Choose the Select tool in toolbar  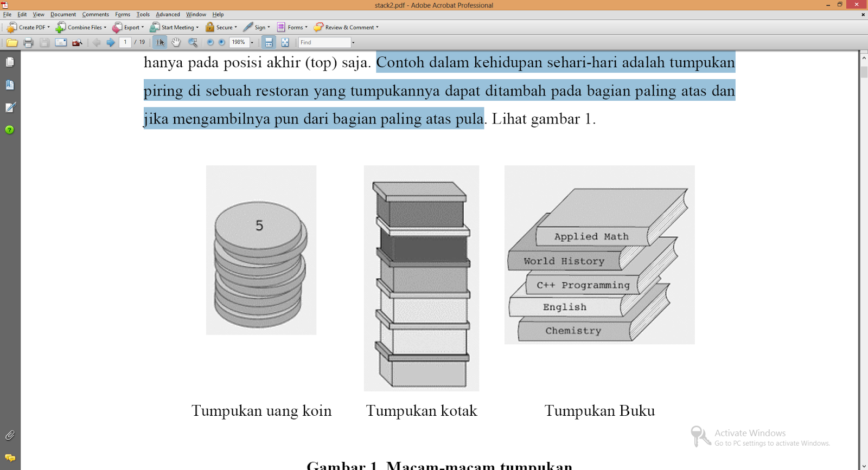click(160, 42)
